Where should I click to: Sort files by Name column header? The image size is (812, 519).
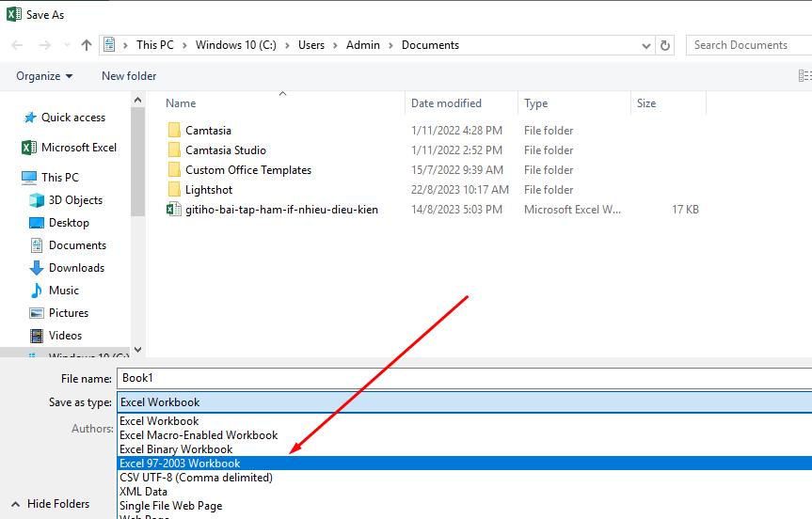point(181,103)
